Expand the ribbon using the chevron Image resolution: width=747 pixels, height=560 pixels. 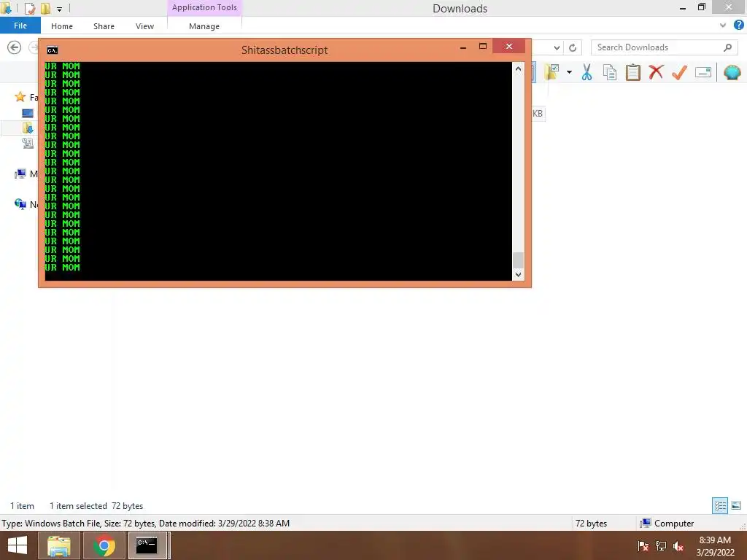pos(723,26)
